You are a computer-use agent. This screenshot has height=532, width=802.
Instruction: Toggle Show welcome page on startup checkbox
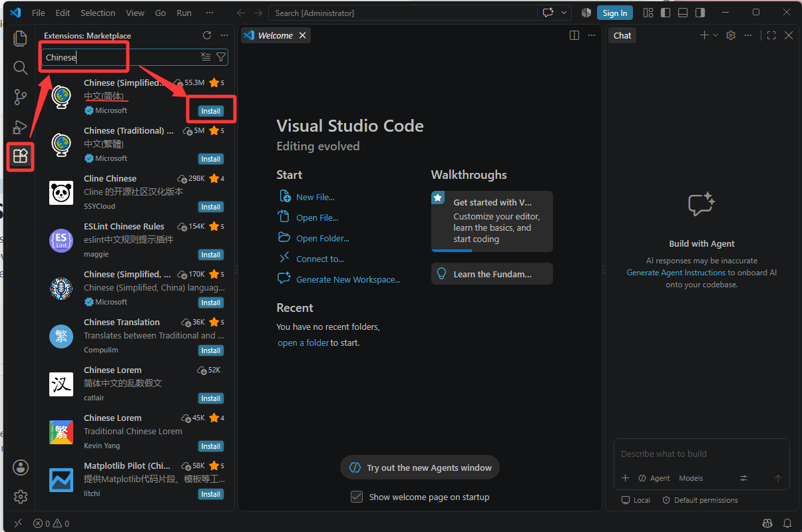[x=357, y=497]
